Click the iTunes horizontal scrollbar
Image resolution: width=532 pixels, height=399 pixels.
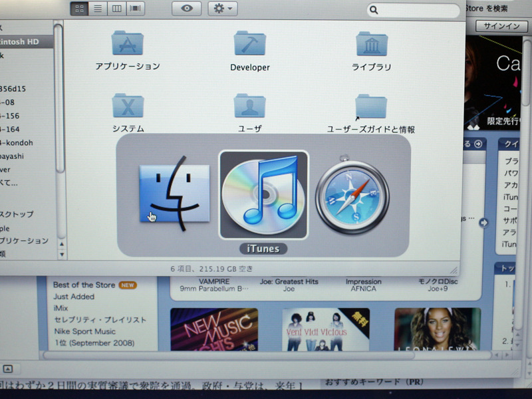click(228, 355)
